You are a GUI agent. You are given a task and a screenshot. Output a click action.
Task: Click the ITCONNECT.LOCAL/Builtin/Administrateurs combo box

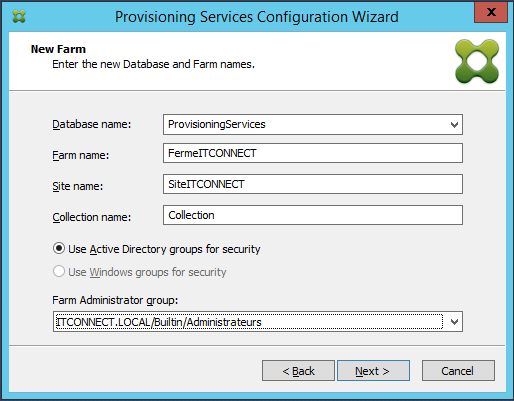click(258, 322)
